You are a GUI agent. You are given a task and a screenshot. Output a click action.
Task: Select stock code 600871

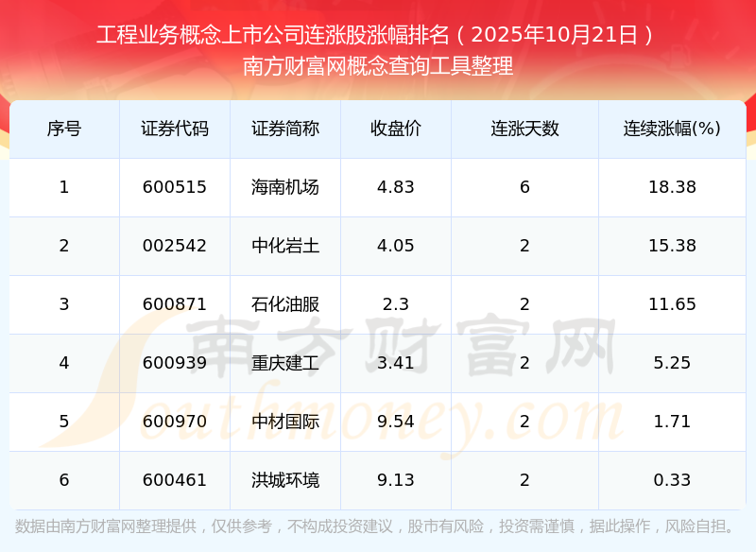175,304
